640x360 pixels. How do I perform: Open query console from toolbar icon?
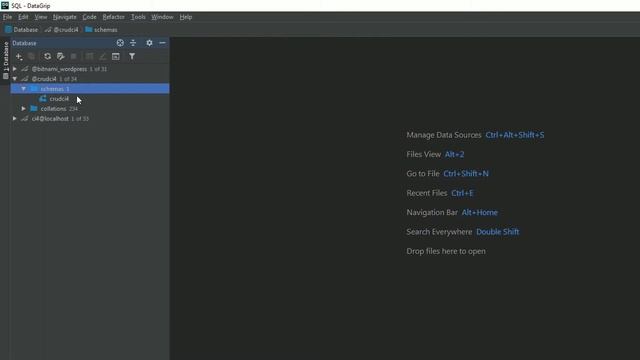(116, 56)
